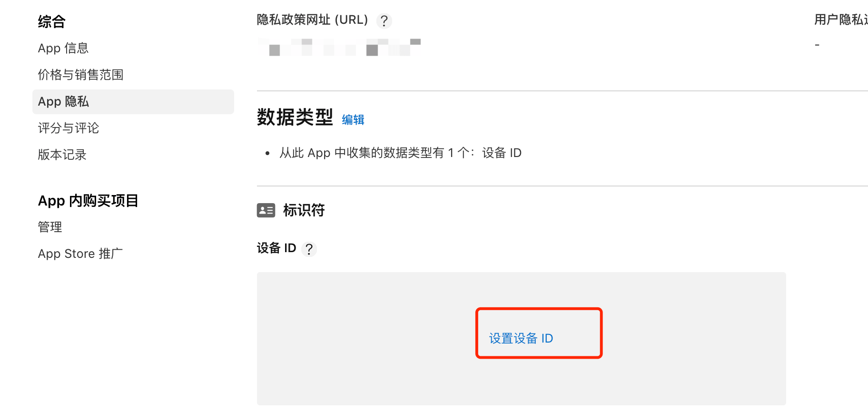Go to App Store 推广 section
Image resolution: width=868 pixels, height=412 pixels.
(x=79, y=254)
